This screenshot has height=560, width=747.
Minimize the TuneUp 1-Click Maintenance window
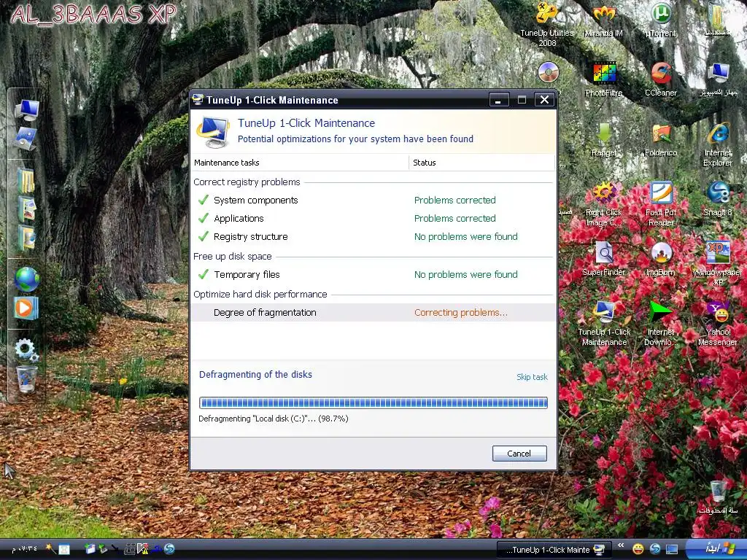coord(499,100)
